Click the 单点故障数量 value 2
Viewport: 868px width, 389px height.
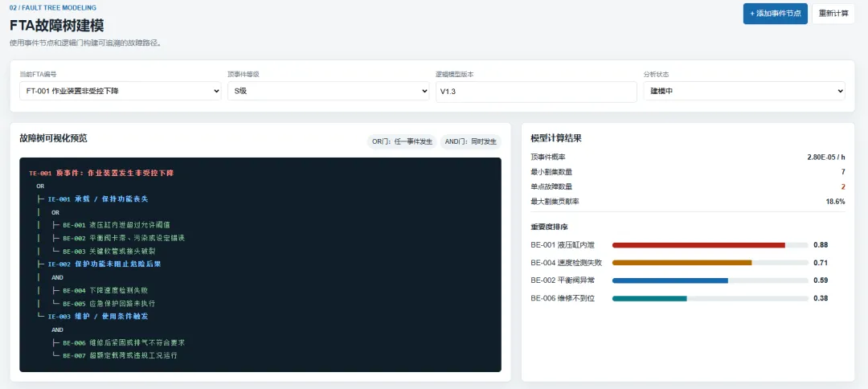point(843,187)
